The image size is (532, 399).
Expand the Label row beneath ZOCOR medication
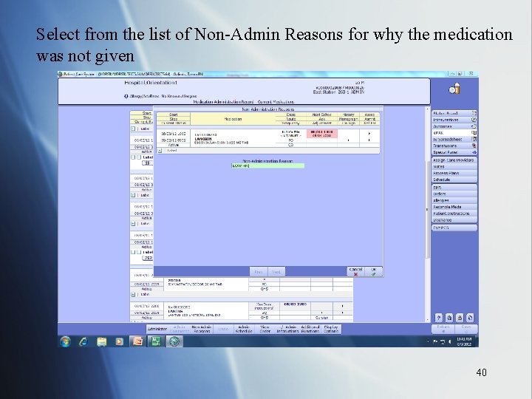(133, 295)
